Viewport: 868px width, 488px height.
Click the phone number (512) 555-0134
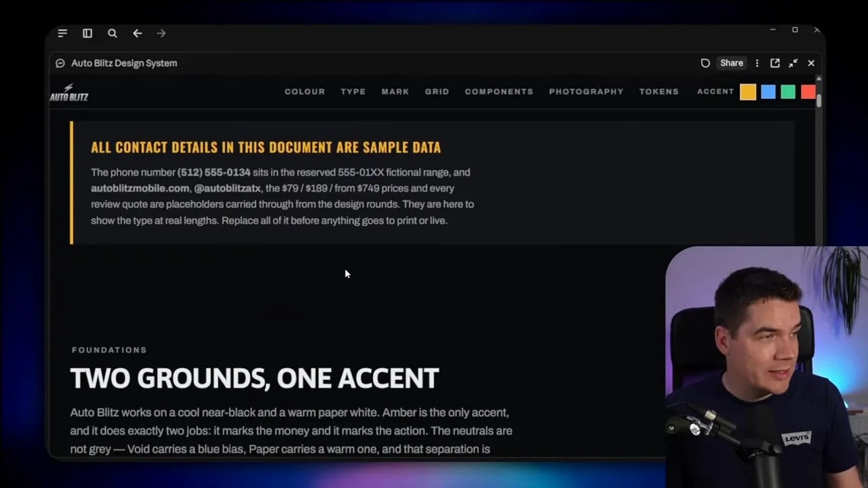(x=214, y=172)
